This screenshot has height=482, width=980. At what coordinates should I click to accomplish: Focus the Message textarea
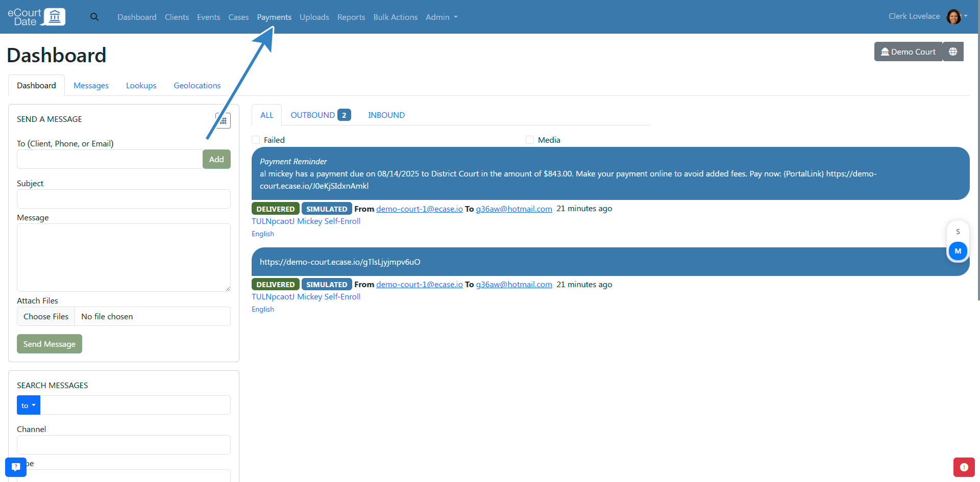tap(124, 258)
